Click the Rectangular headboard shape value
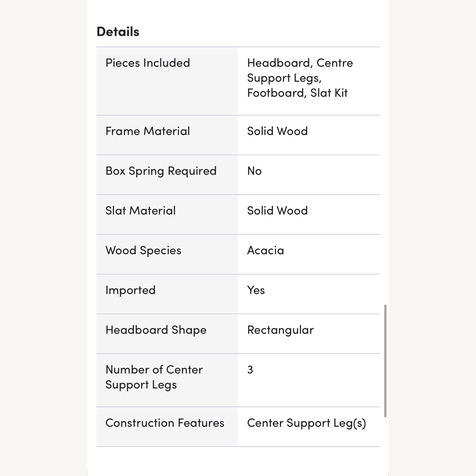The image size is (476, 476). (280, 330)
